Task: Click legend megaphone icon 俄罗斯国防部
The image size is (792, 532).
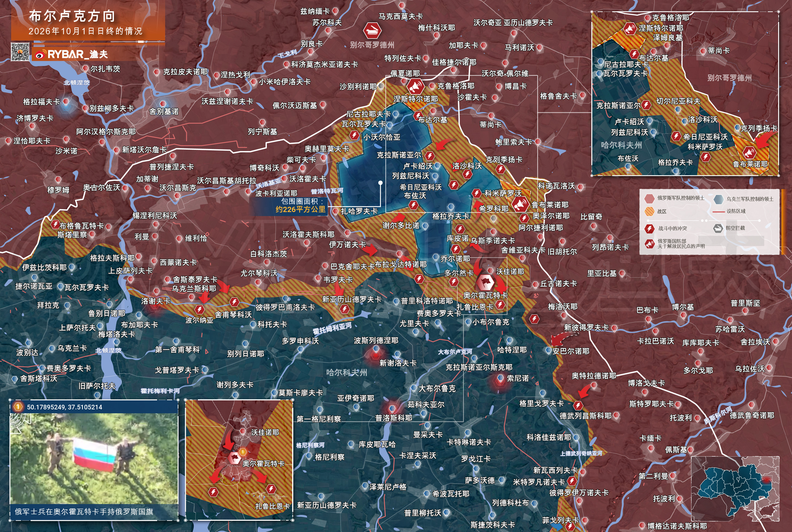Action: tap(650, 244)
